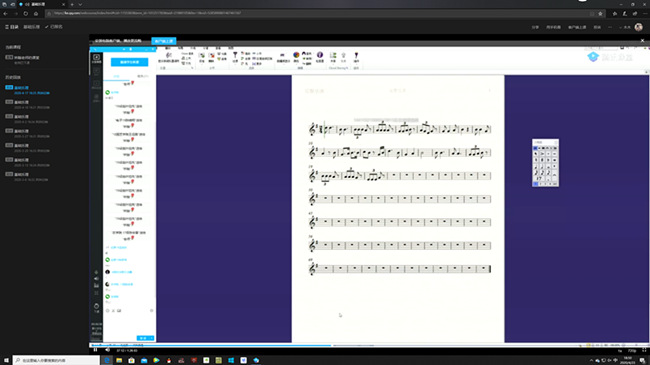Click the treble clef icon in ribbon
Image resolution: width=650 pixels, height=365 pixels.
(x=168, y=55)
